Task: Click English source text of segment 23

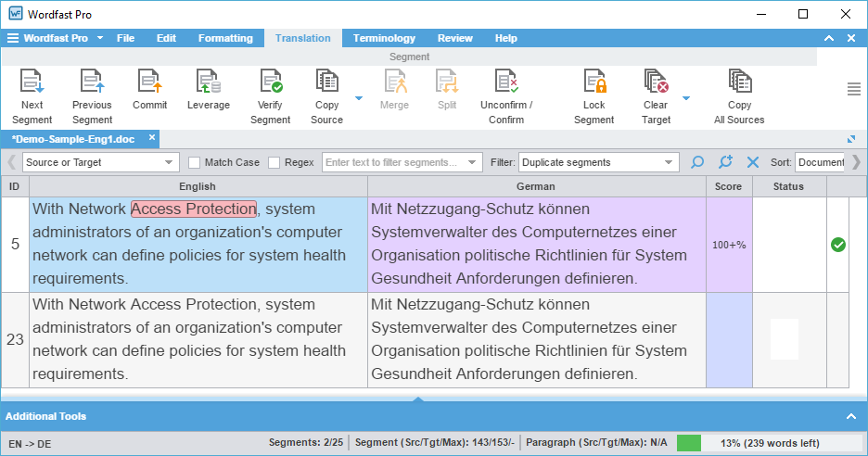Action: coord(198,339)
